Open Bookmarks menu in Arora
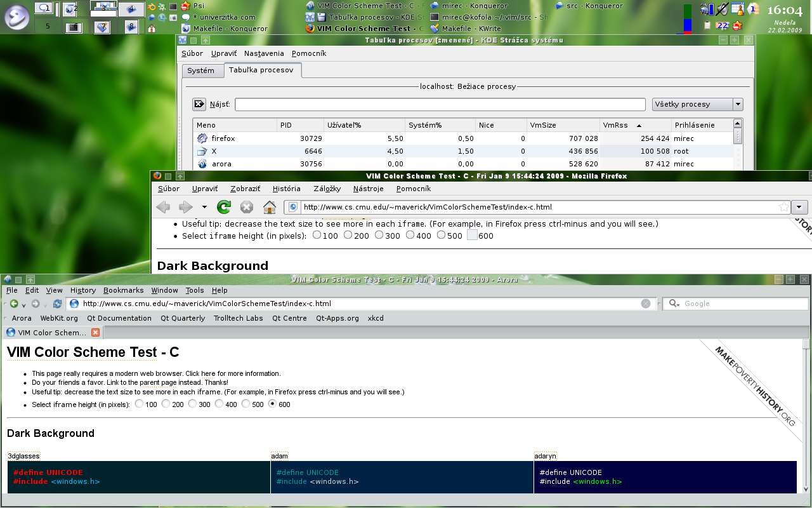Screen dimensions: 812x508 124,290
